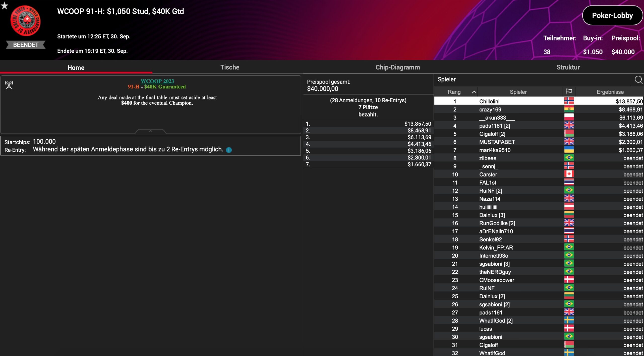Click first place prize $13.857,50 in payouts
Viewport: 644px width, 356px height.
418,124
